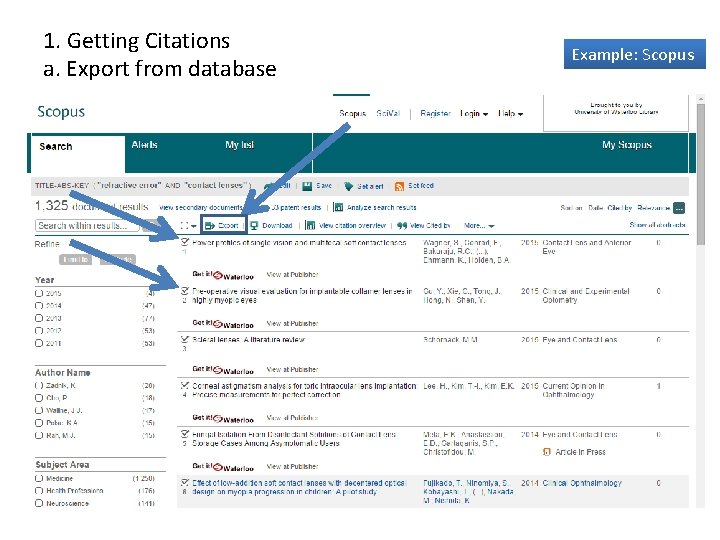720x540 pixels.
Task: Check the Scleral lenses result checkbox
Action: (185, 339)
